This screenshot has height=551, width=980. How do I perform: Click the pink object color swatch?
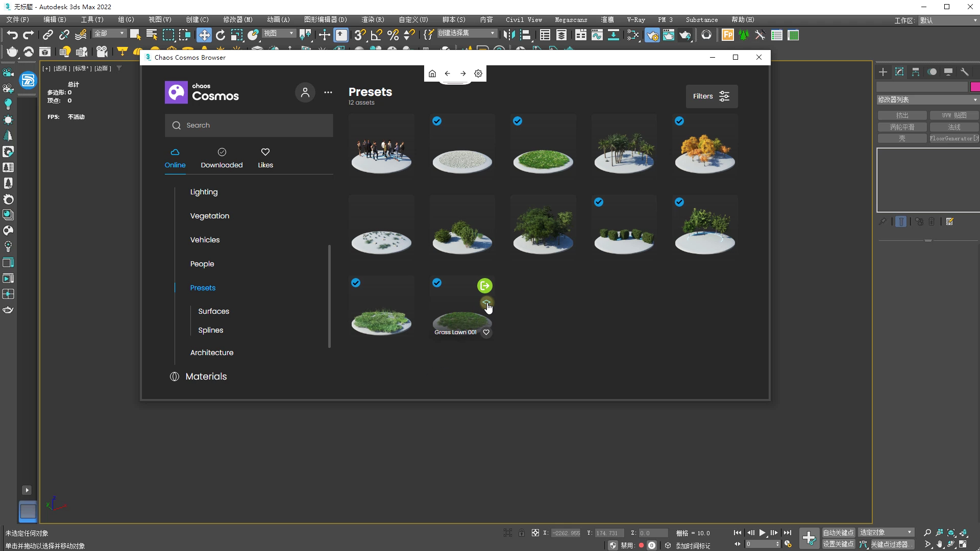(974, 87)
